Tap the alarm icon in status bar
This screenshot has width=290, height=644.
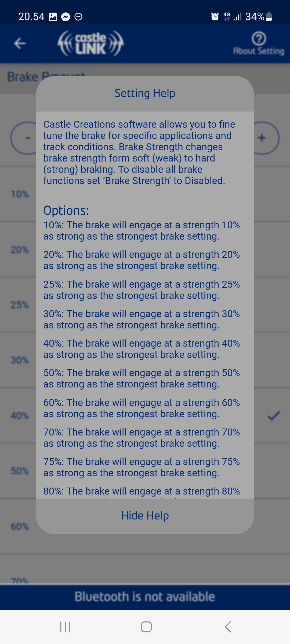click(215, 17)
